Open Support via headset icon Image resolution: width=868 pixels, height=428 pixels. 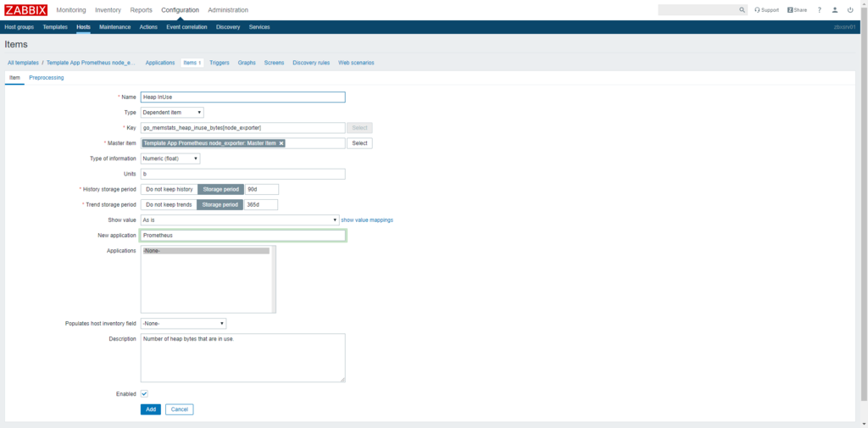coord(766,10)
